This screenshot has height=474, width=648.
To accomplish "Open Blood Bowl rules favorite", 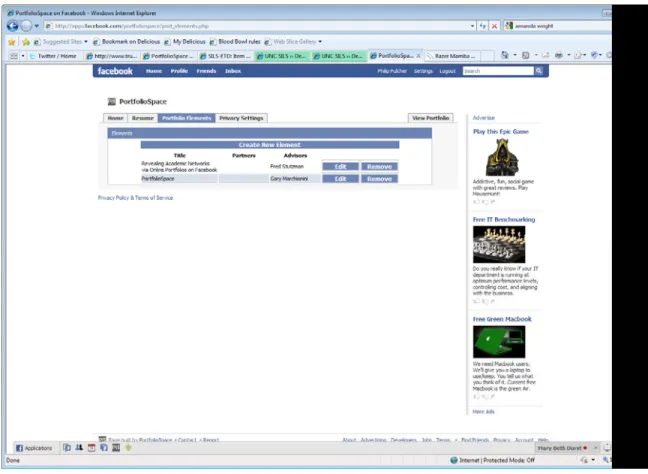I will pyautogui.click(x=235, y=42).
